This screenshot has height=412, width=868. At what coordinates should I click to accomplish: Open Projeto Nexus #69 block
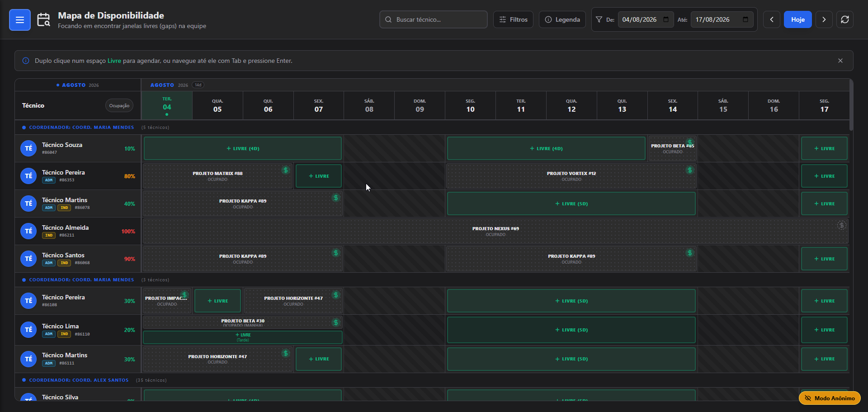[x=495, y=231]
